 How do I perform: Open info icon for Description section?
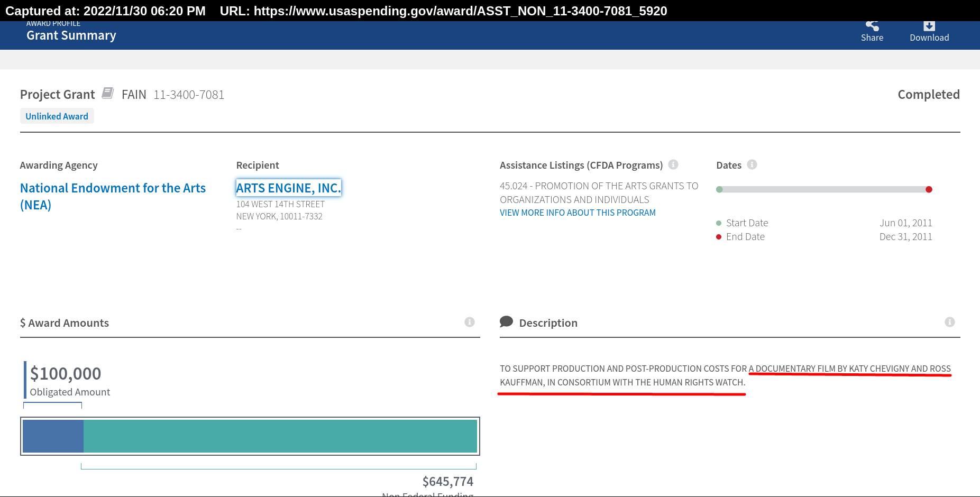(950, 322)
